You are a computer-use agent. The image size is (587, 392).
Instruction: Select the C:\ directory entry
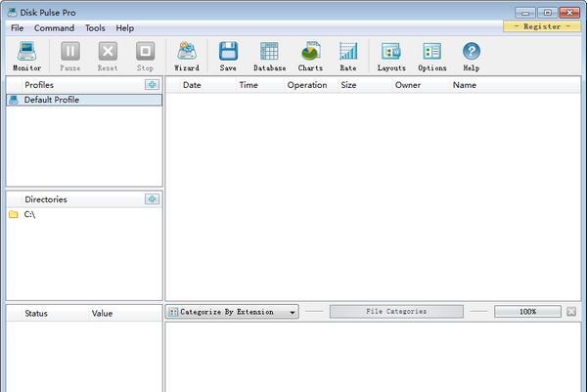[x=84, y=214]
